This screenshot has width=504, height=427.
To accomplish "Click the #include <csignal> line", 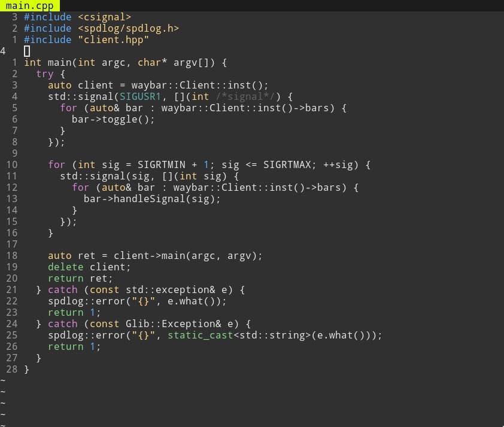I will (x=77, y=17).
